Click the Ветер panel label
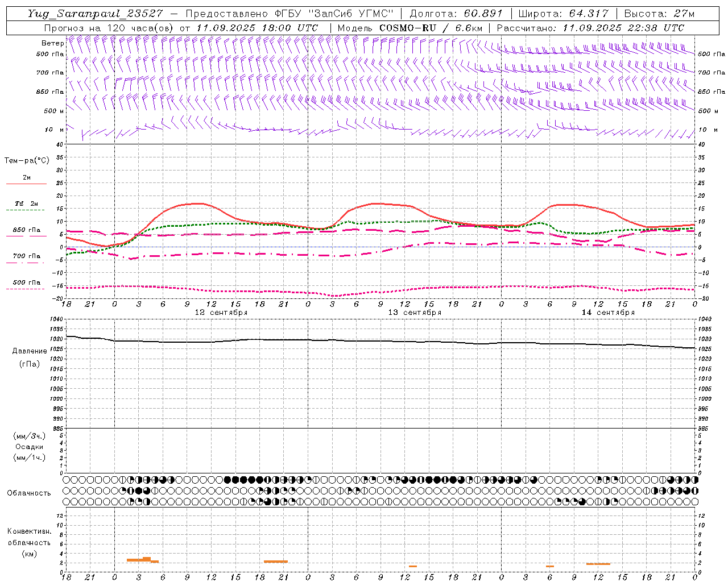This screenshot has height=582, width=728. click(52, 43)
